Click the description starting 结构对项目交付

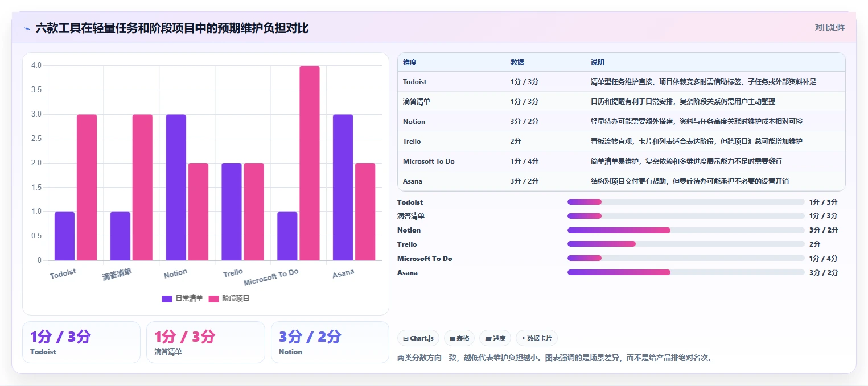point(690,181)
